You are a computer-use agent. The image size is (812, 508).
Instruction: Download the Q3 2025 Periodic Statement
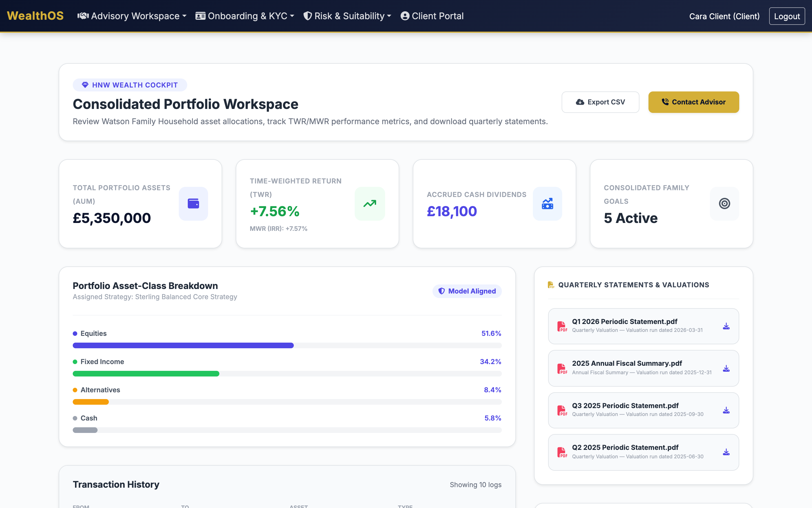coord(726,410)
